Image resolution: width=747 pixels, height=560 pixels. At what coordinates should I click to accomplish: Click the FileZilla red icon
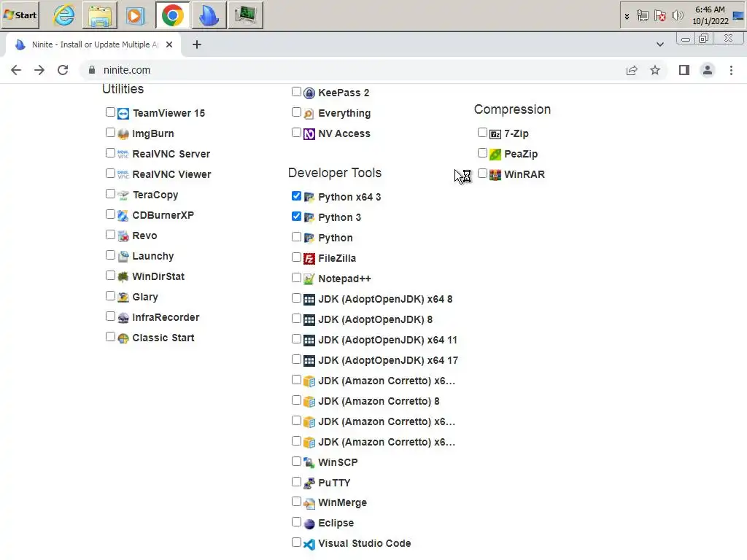pyautogui.click(x=309, y=259)
